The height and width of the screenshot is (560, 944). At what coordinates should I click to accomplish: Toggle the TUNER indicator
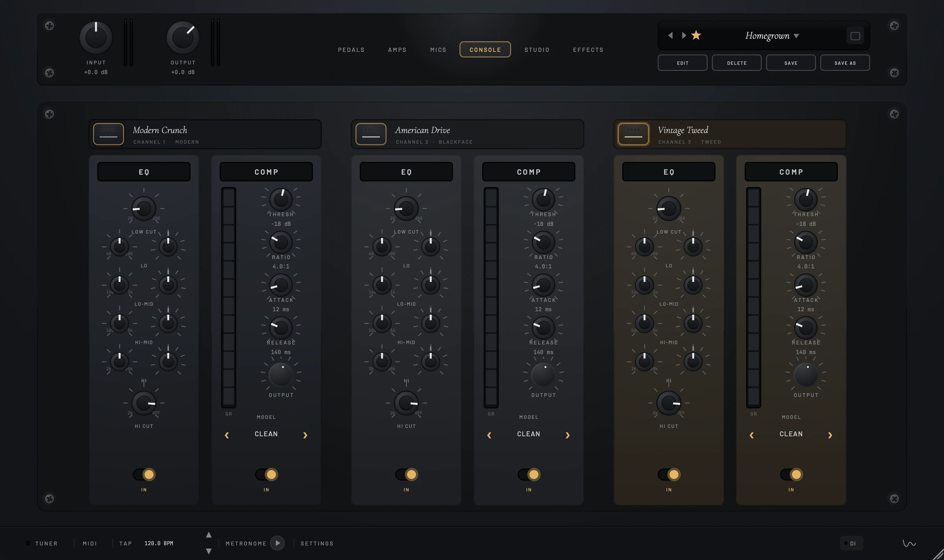click(x=42, y=543)
